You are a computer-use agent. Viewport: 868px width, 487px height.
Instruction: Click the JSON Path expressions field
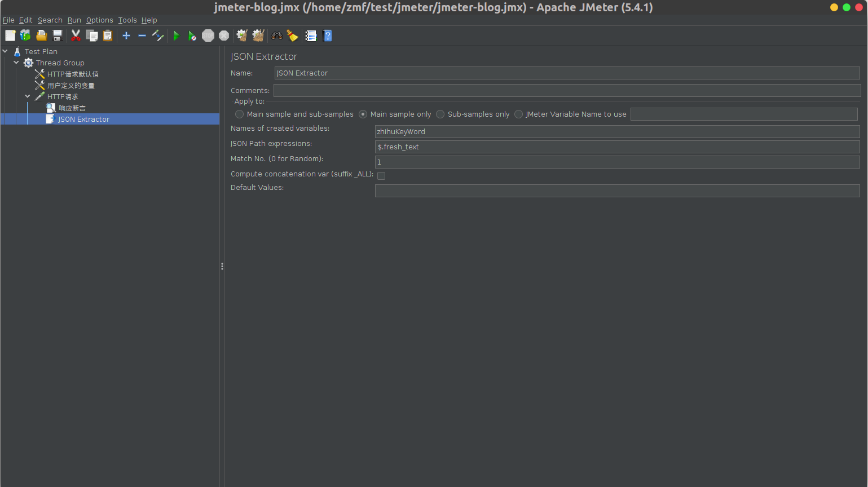(618, 147)
